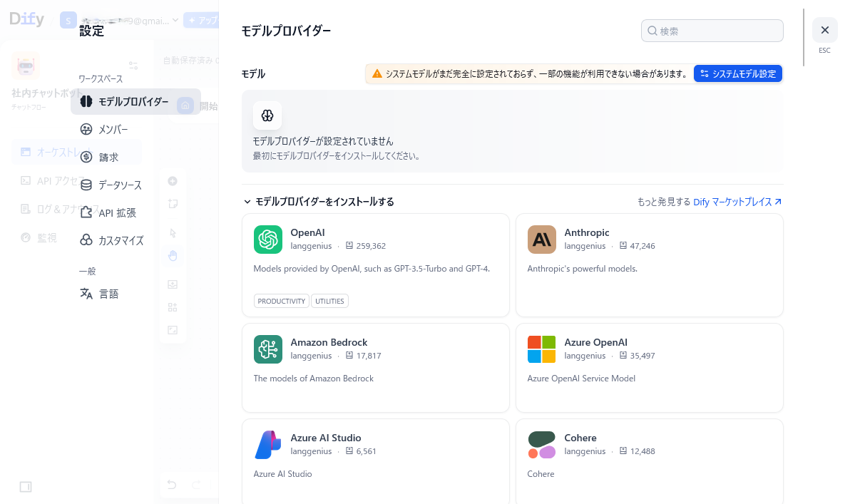Click the orange warning triangle icon
865x504 pixels.
pyautogui.click(x=377, y=73)
